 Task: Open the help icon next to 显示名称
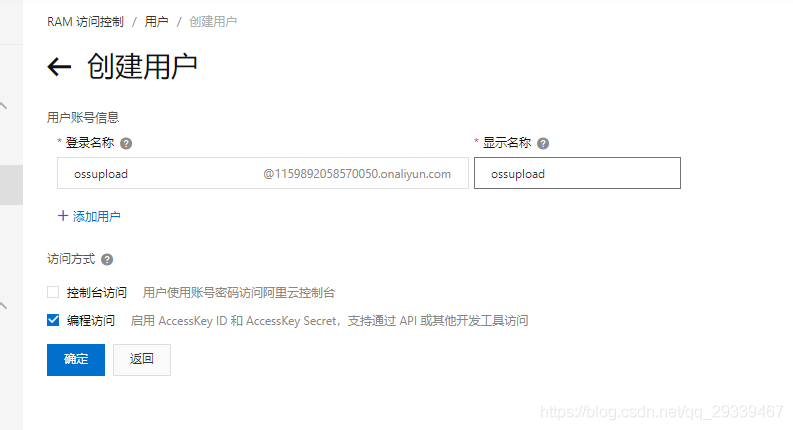point(543,144)
